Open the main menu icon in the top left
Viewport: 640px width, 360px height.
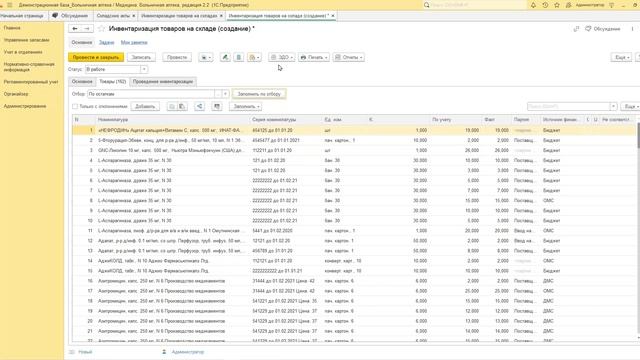click(x=9, y=5)
